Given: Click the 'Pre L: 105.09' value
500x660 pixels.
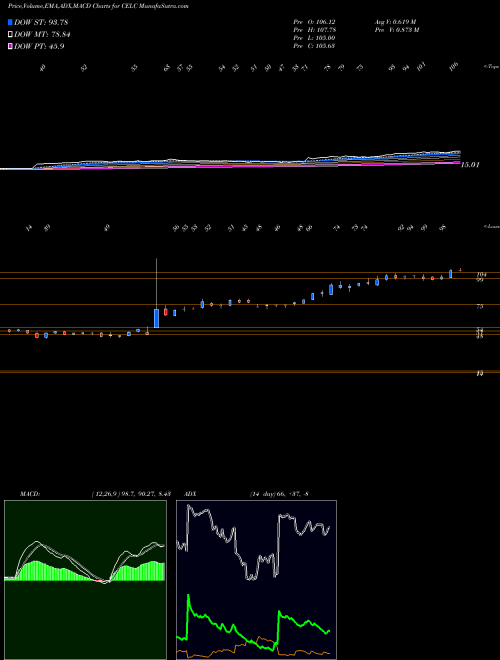Looking at the screenshot, I should (x=314, y=38).
